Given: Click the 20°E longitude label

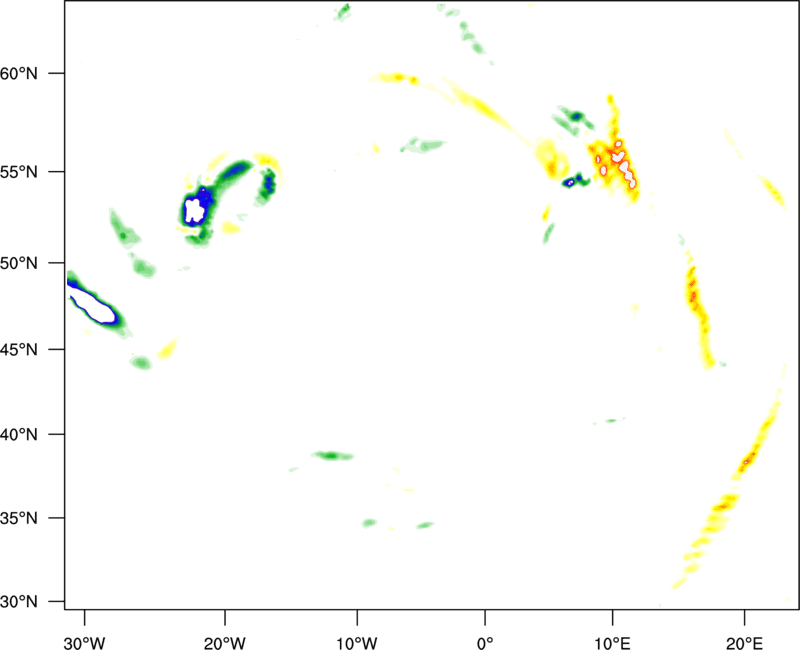Looking at the screenshot, I should (744, 643).
